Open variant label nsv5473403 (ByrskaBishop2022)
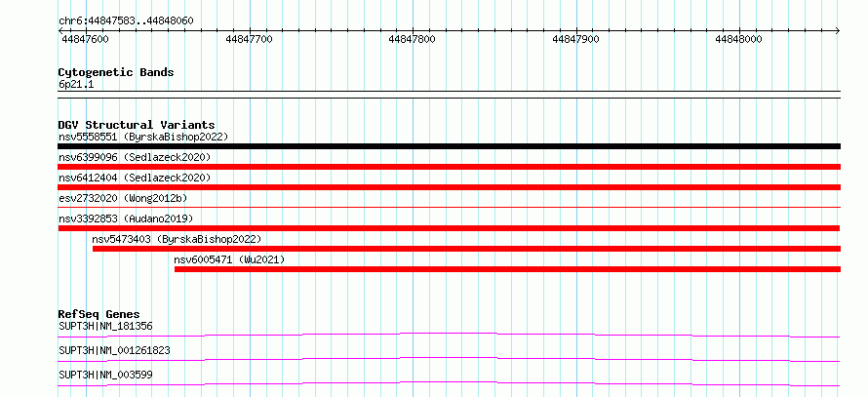This screenshot has width=868, height=397. pyautogui.click(x=176, y=239)
